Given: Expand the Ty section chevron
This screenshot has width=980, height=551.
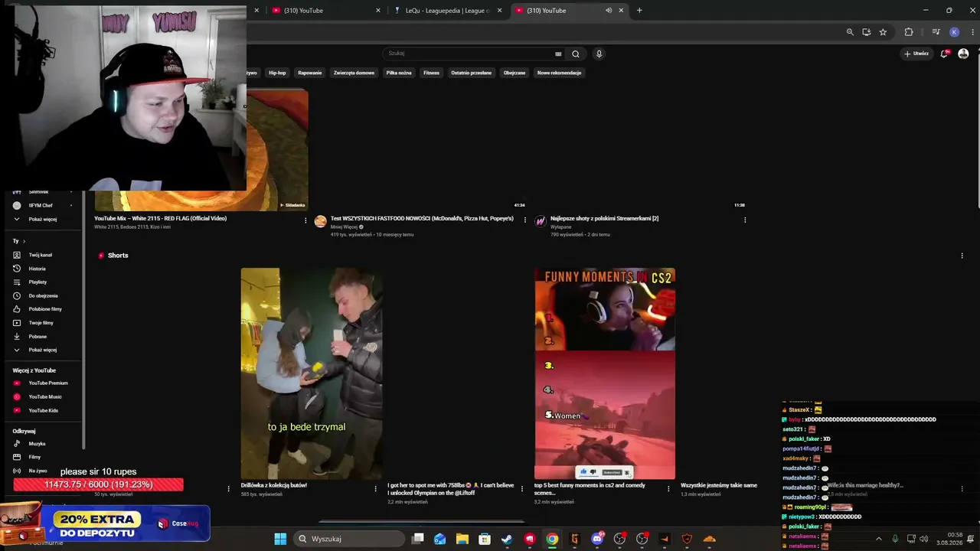Looking at the screenshot, I should pyautogui.click(x=24, y=241).
